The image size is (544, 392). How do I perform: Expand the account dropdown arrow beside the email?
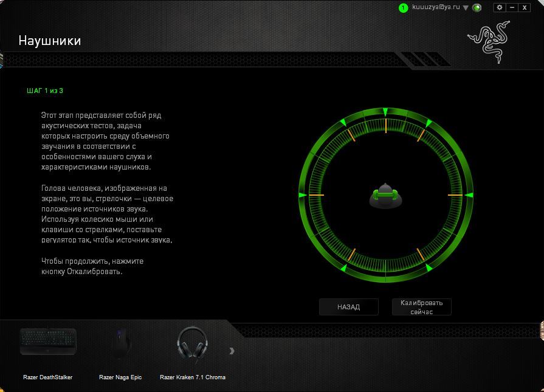[466, 8]
